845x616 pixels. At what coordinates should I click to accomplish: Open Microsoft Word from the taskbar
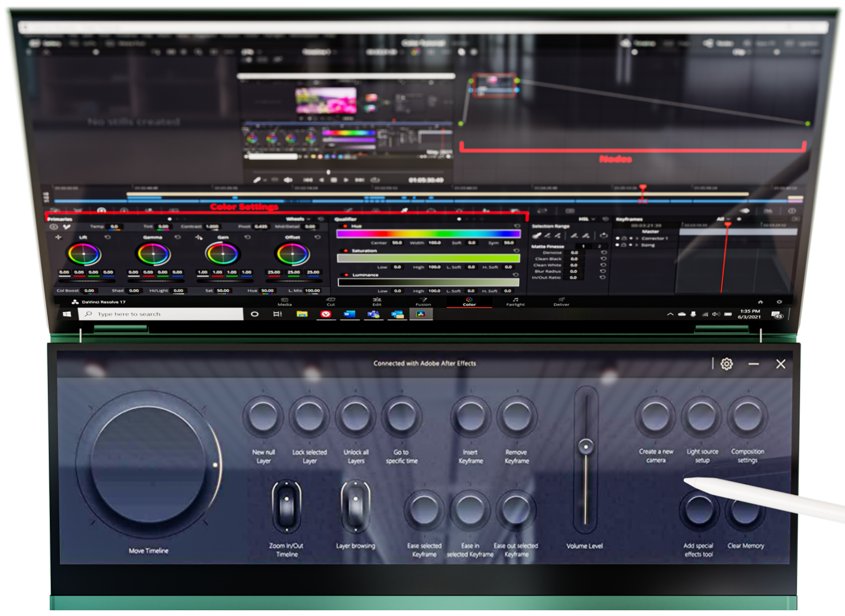click(349, 314)
